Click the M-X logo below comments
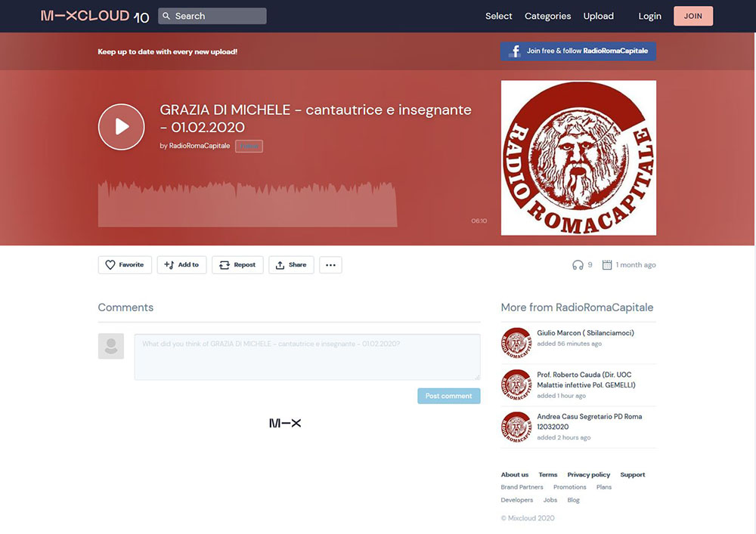Image resolution: width=756 pixels, height=534 pixels. [285, 423]
